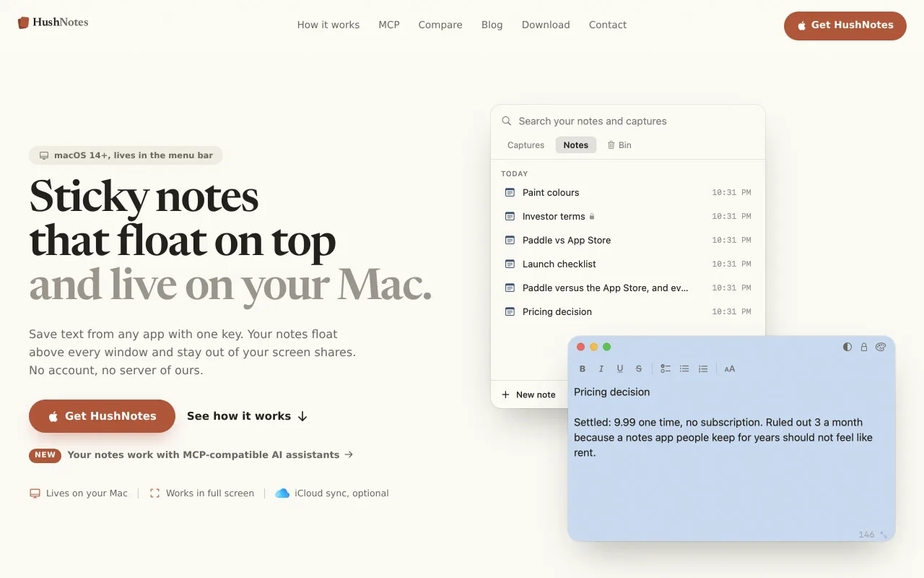Click the 146 character count in the note

point(866,535)
